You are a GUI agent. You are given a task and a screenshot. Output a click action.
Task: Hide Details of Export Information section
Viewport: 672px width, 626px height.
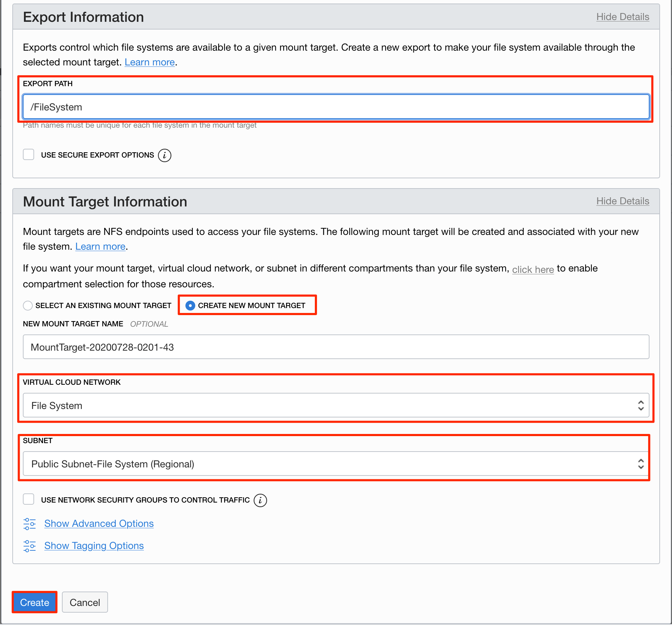point(622,17)
